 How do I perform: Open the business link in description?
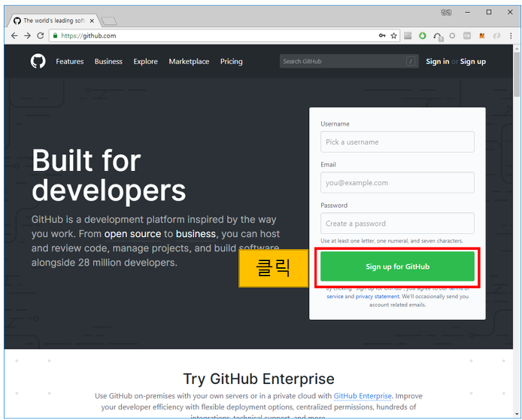point(196,234)
